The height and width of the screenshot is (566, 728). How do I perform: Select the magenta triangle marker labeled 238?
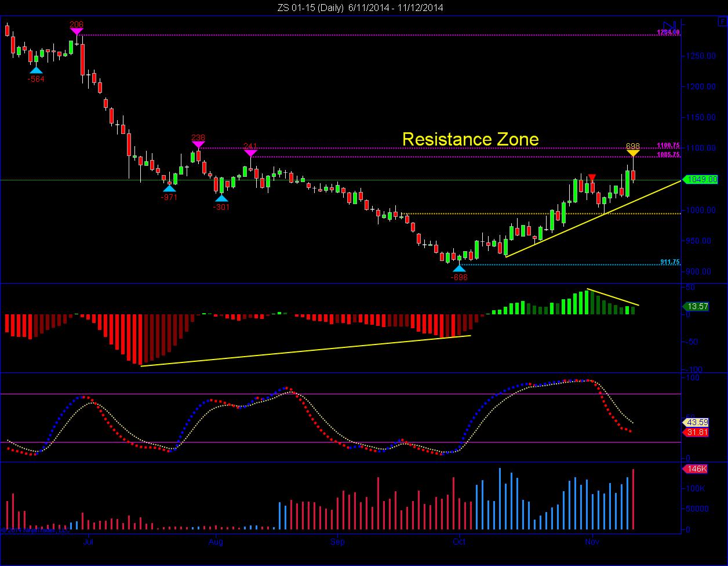[198, 146]
